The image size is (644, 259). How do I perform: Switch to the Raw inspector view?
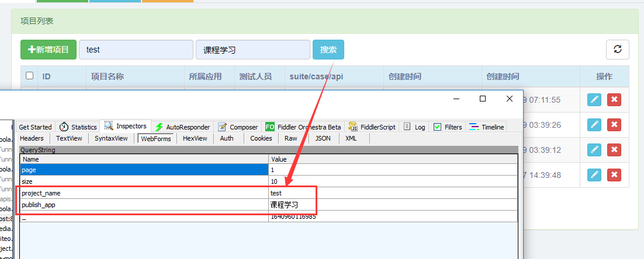[291, 138]
